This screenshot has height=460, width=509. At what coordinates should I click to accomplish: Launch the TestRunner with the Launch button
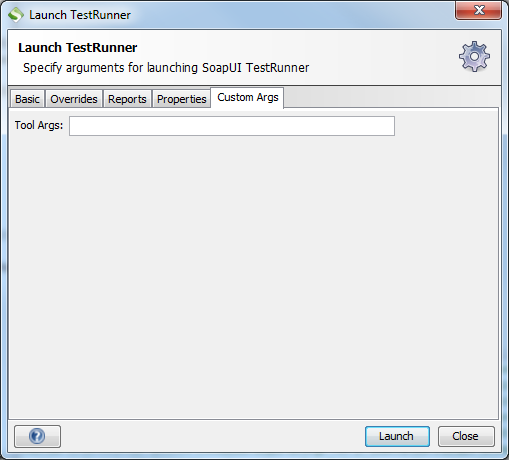397,436
